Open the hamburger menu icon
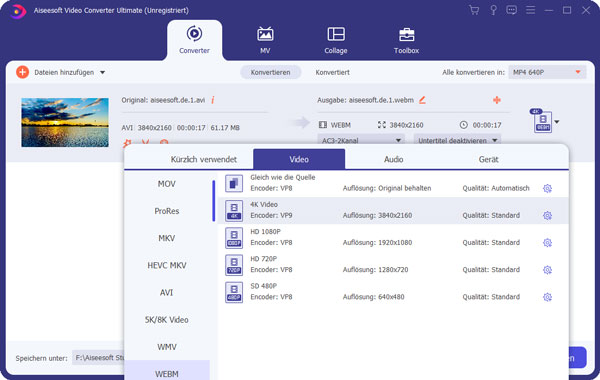The height and width of the screenshot is (380, 600). click(530, 10)
